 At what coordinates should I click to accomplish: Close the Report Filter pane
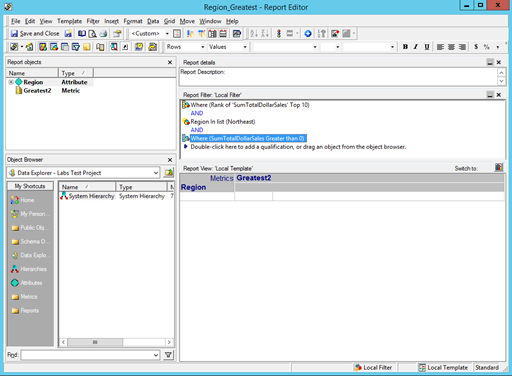coord(499,95)
